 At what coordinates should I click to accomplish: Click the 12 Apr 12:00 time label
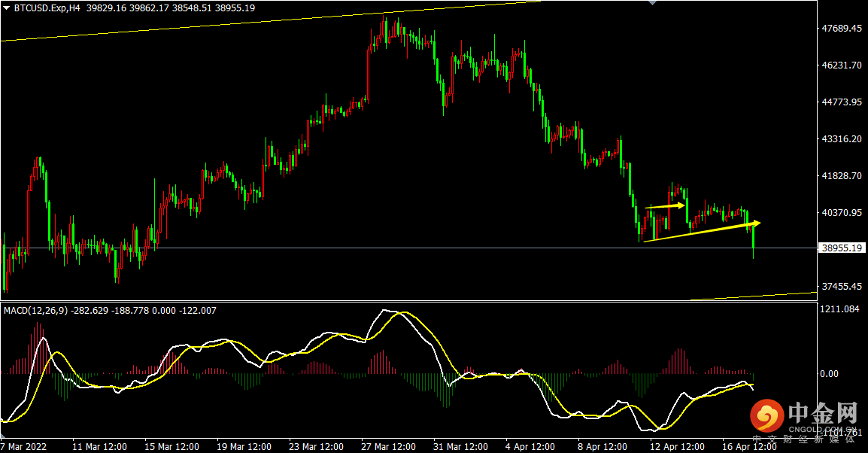(677, 447)
